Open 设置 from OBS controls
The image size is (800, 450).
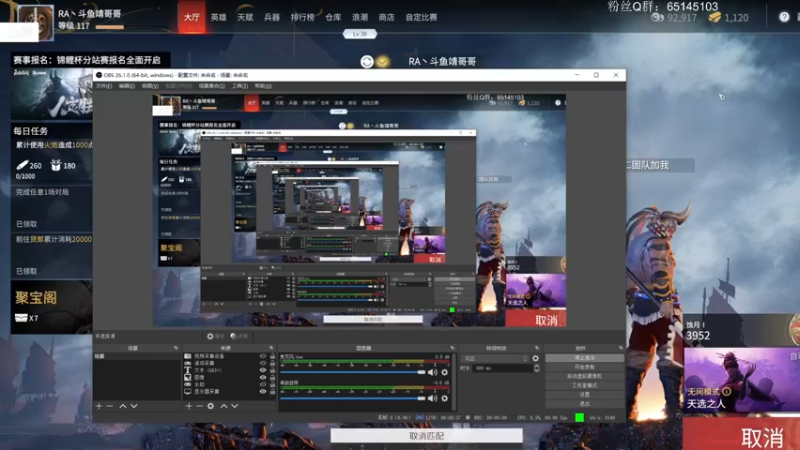[x=584, y=395]
